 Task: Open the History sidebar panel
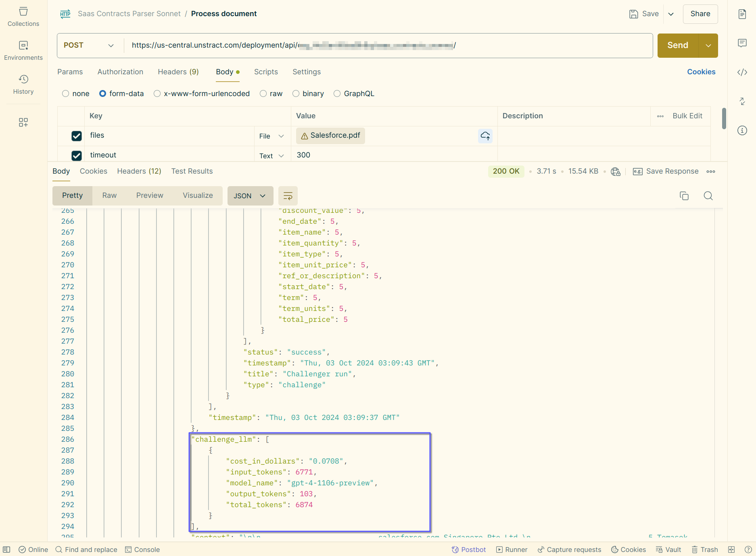click(23, 85)
